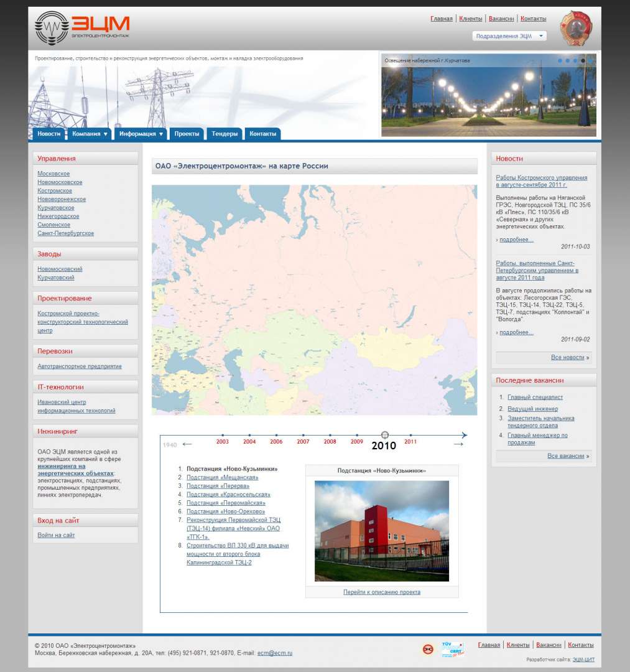Image resolution: width=630 pixels, height=672 pixels.
Task: Open Костромского управления news headline
Action: (x=541, y=181)
